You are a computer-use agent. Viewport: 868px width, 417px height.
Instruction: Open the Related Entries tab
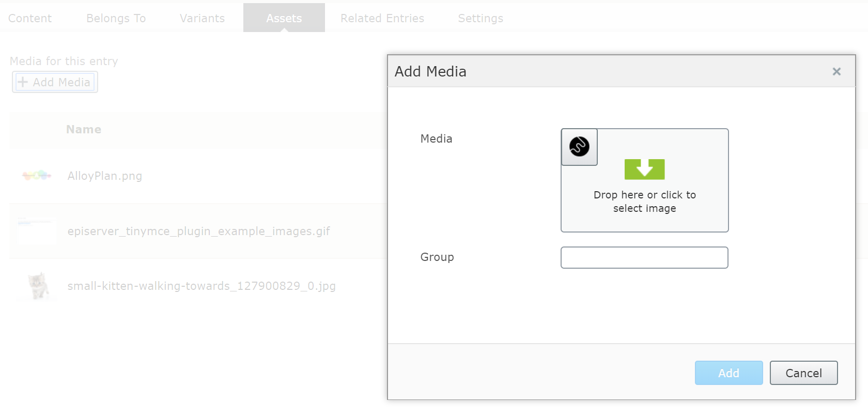point(382,18)
